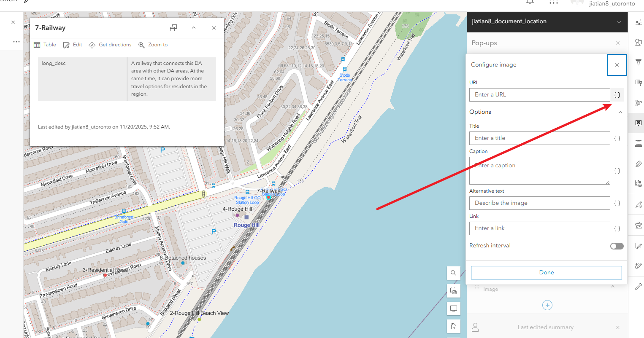This screenshot has height=338, width=644.
Task: Click the 6-Detached houses map label
Action: point(183,258)
